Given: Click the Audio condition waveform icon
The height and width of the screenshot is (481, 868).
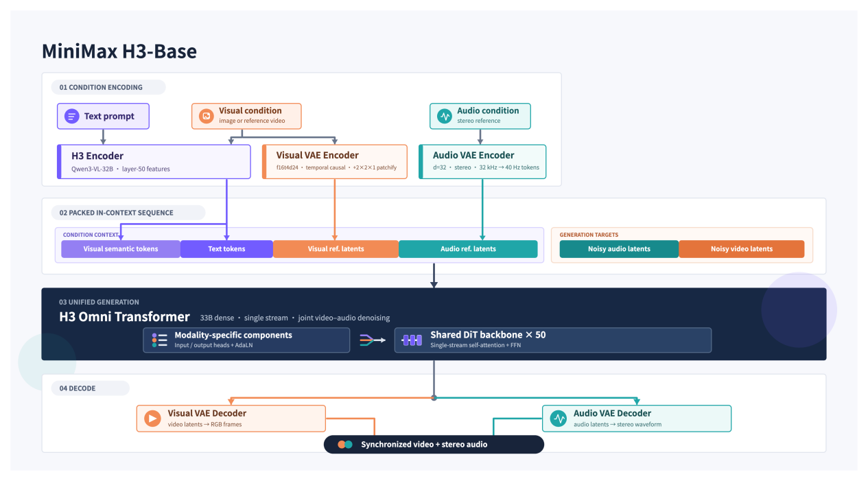Looking at the screenshot, I should pyautogui.click(x=445, y=117).
